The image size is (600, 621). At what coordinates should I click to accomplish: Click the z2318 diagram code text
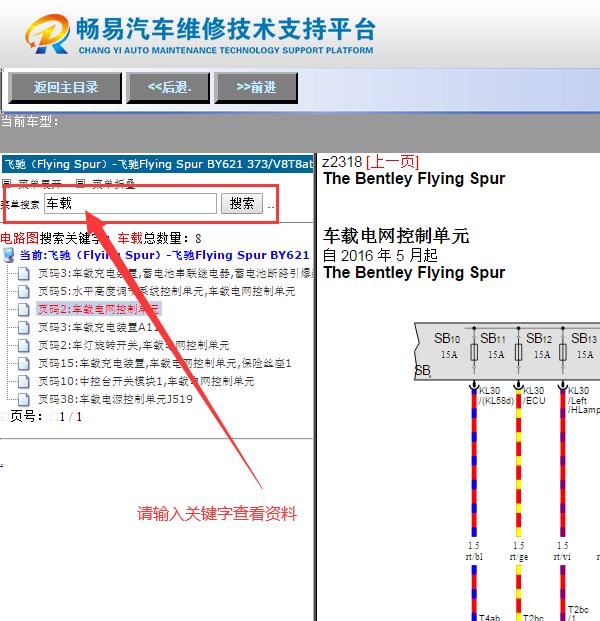point(342,162)
